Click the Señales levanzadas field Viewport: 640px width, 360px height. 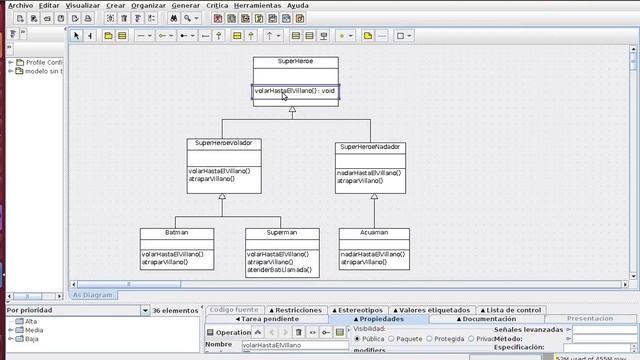pyautogui.click(x=604, y=329)
